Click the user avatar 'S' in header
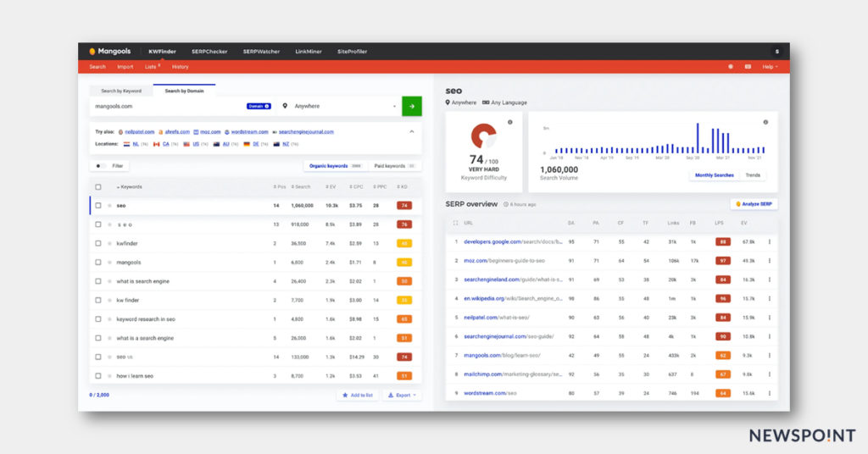This screenshot has height=454, width=868. [x=776, y=52]
